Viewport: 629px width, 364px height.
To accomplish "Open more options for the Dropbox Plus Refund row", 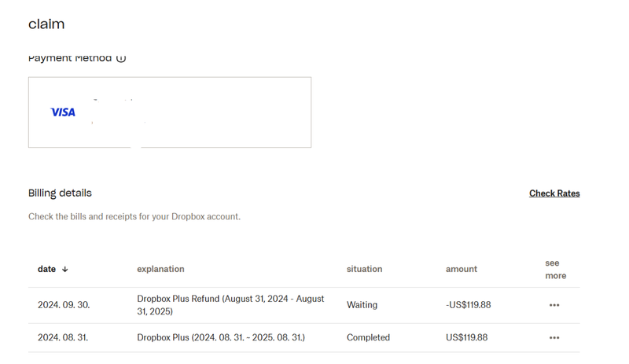I will click(554, 305).
